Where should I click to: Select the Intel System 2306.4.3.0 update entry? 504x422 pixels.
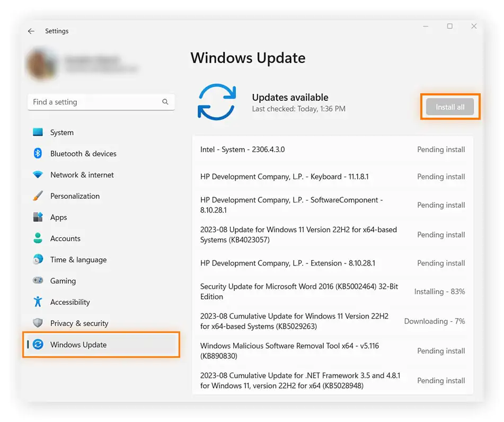(x=244, y=150)
